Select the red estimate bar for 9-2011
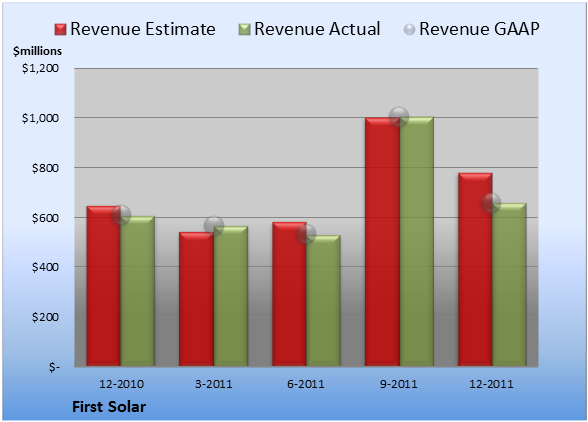Image resolution: width=588 pixels, height=422 pixels. [382, 242]
